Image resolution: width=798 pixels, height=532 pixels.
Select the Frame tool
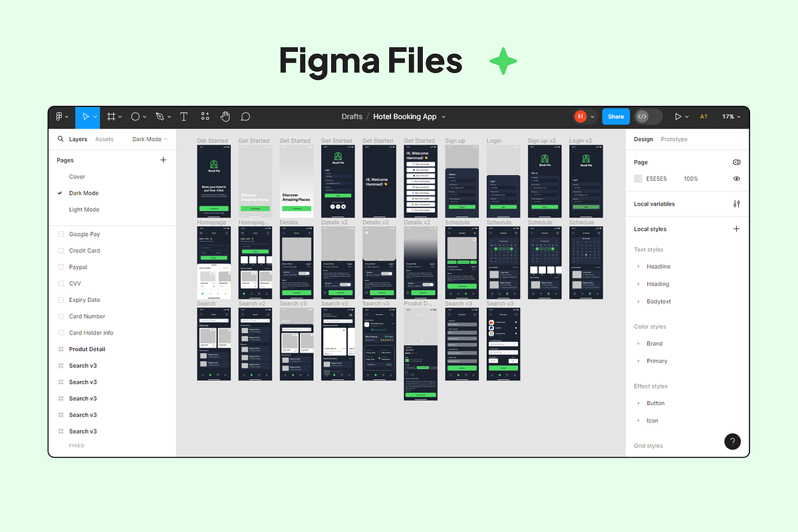[112, 116]
